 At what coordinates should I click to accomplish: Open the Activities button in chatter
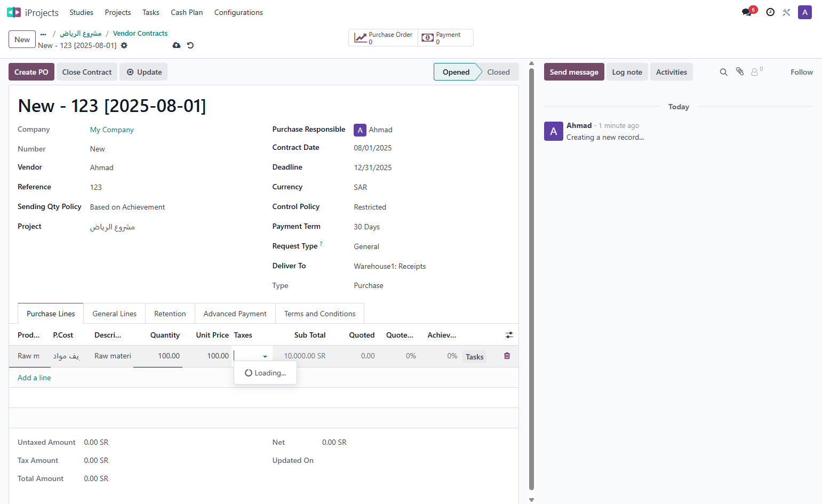tap(672, 72)
